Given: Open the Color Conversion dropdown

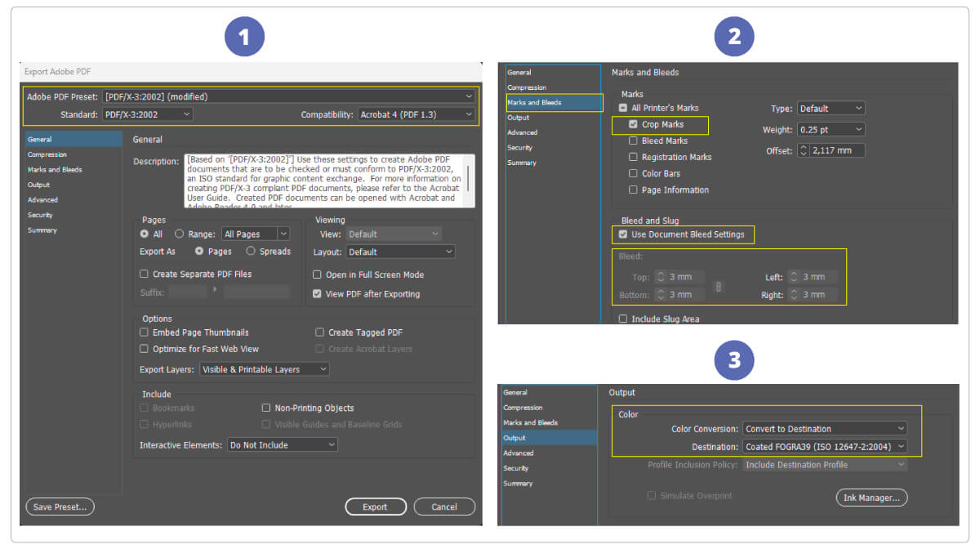Looking at the screenshot, I should (x=825, y=429).
